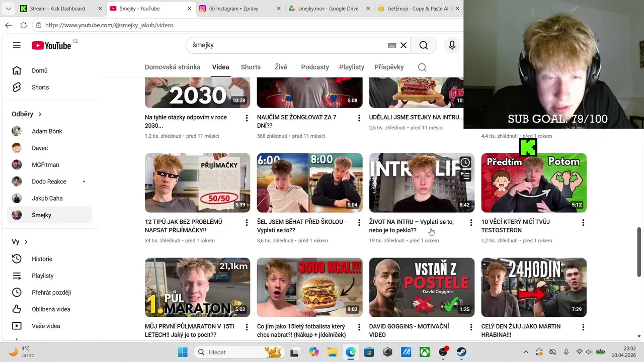
Task: Switch to the Podcasty tab
Action: (x=315, y=67)
